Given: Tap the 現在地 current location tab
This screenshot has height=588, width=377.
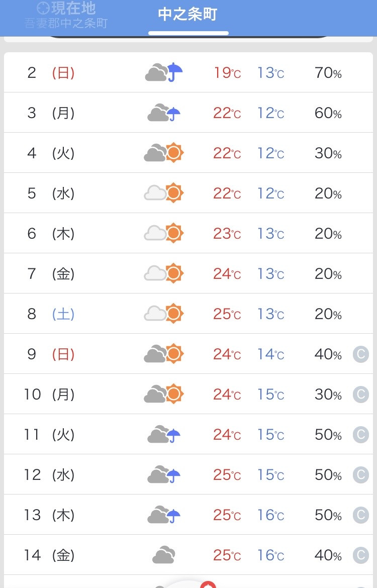Looking at the screenshot, I should point(66,15).
